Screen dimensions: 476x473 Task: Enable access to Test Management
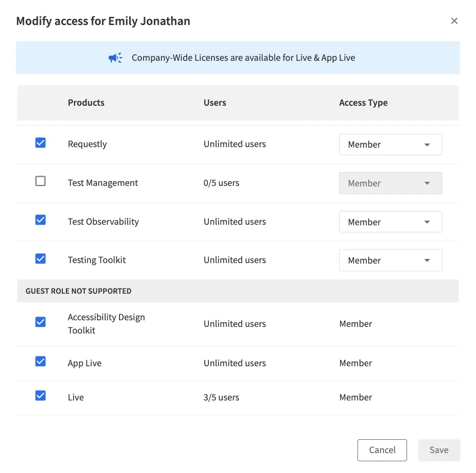[40, 182]
